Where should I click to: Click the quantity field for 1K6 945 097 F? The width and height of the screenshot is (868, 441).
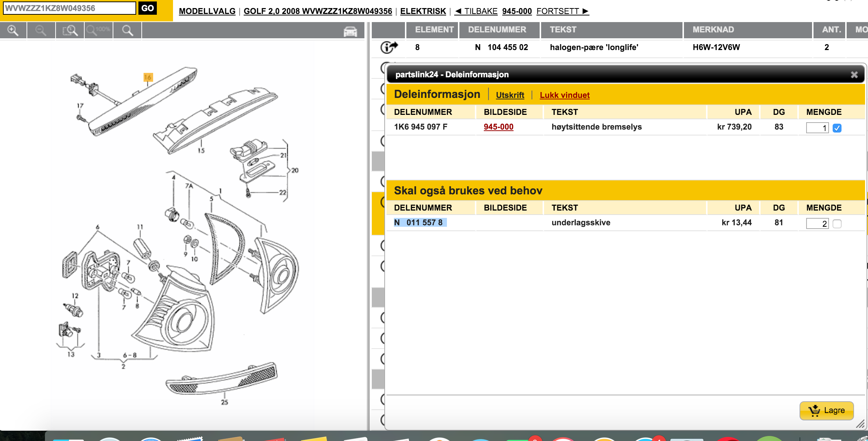[x=817, y=128]
